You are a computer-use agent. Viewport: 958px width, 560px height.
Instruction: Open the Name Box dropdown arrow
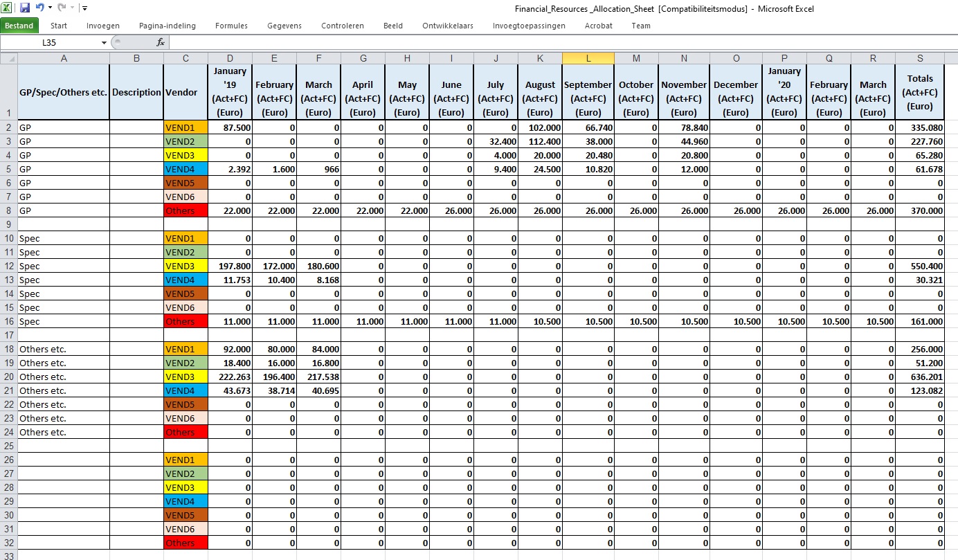pyautogui.click(x=105, y=43)
